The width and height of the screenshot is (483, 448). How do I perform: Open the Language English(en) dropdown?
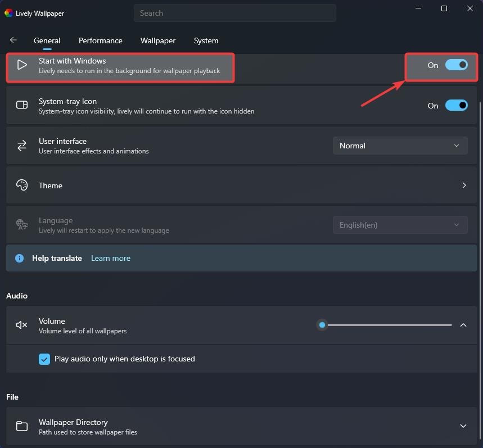(400, 225)
